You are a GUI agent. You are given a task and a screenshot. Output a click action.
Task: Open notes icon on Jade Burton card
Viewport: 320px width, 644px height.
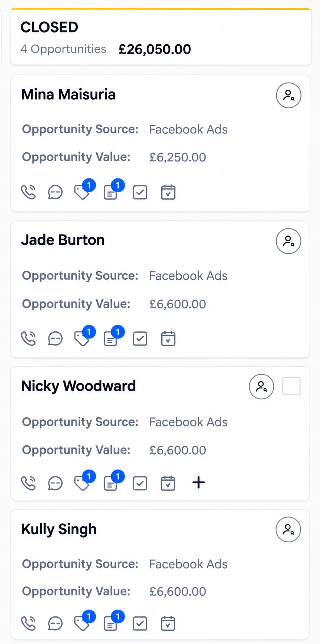click(x=110, y=338)
